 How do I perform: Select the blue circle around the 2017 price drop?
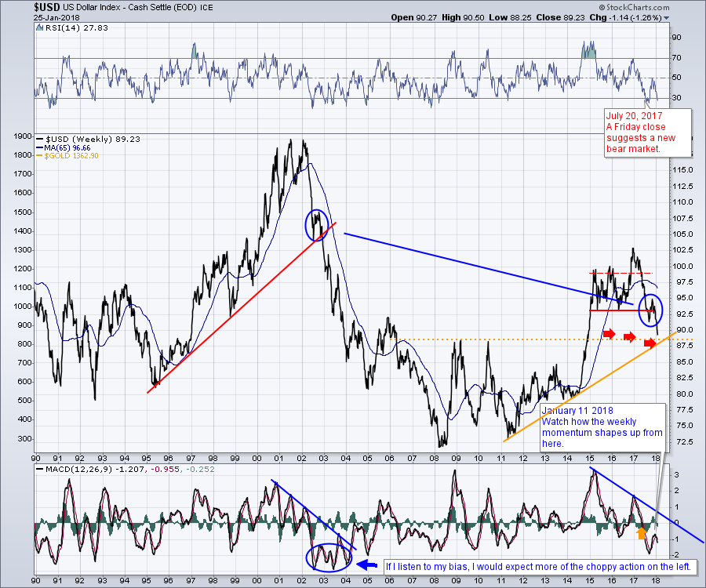[x=651, y=308]
